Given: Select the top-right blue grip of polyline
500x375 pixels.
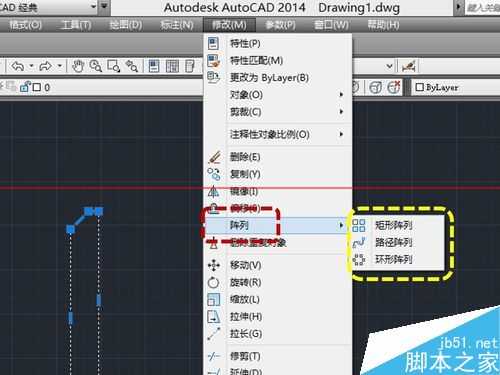Looking at the screenshot, I should pyautogui.click(x=99, y=211).
